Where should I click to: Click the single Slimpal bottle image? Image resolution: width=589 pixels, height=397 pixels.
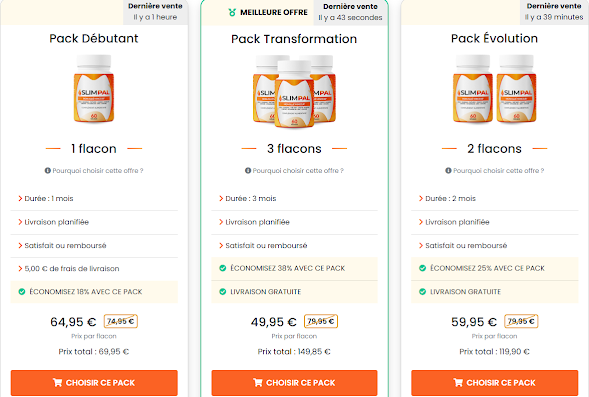94,89
